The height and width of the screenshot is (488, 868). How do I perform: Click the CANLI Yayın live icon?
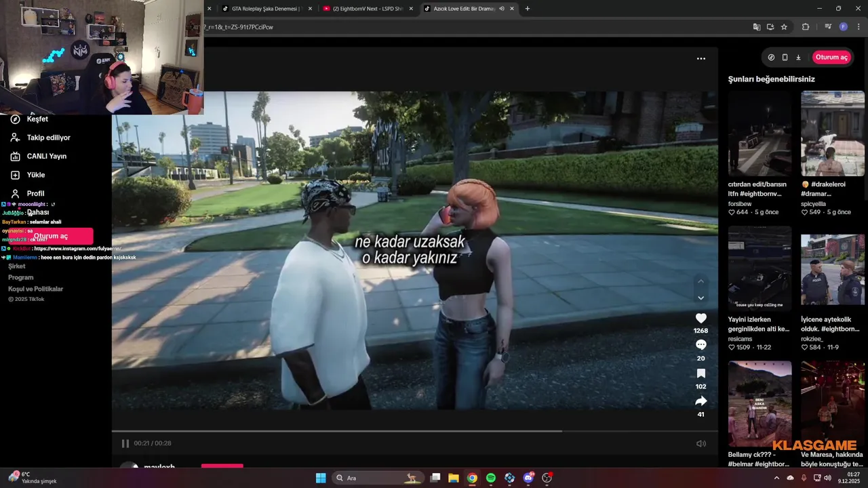[15, 157]
